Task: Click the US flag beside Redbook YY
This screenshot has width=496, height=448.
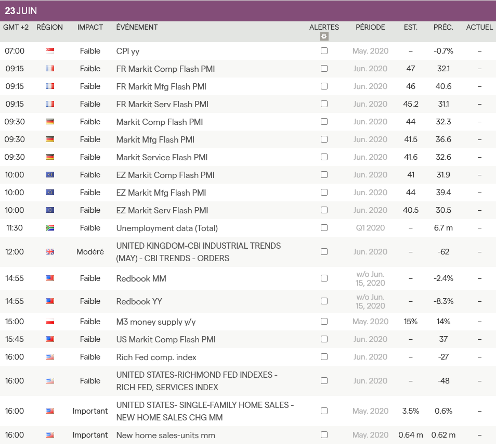Action: 50,301
